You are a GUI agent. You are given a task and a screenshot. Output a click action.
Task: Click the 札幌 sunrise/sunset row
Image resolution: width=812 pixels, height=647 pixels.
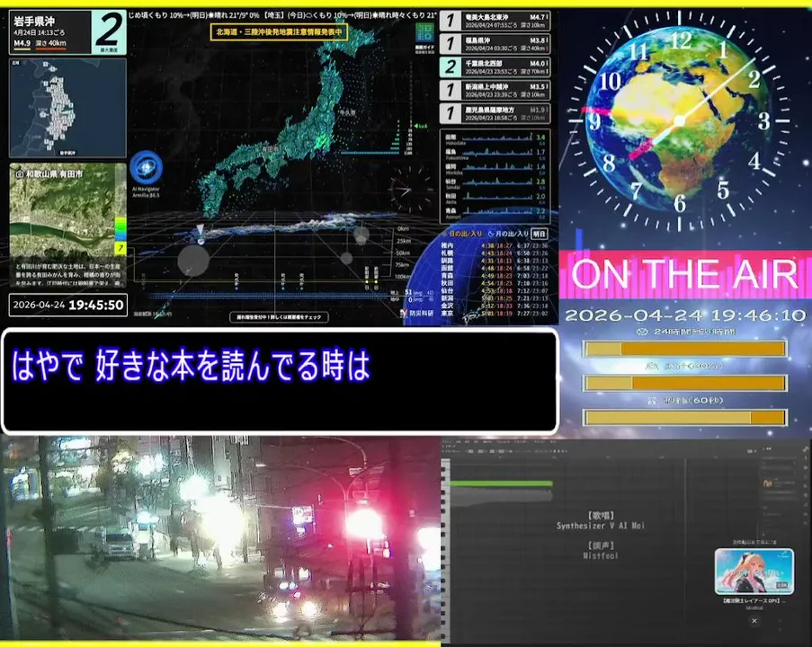pyautogui.click(x=495, y=253)
